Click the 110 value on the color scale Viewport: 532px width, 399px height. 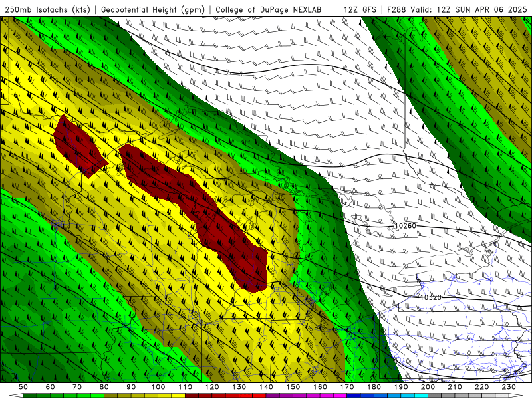point(186,387)
